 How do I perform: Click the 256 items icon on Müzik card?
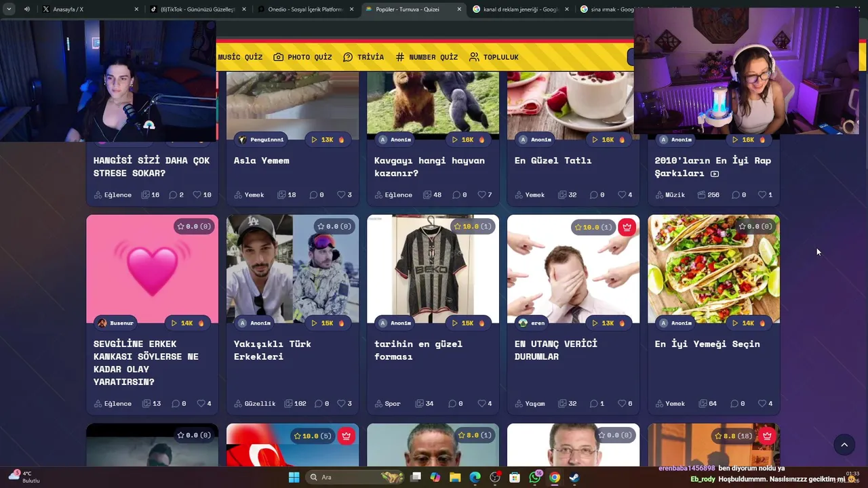point(708,195)
